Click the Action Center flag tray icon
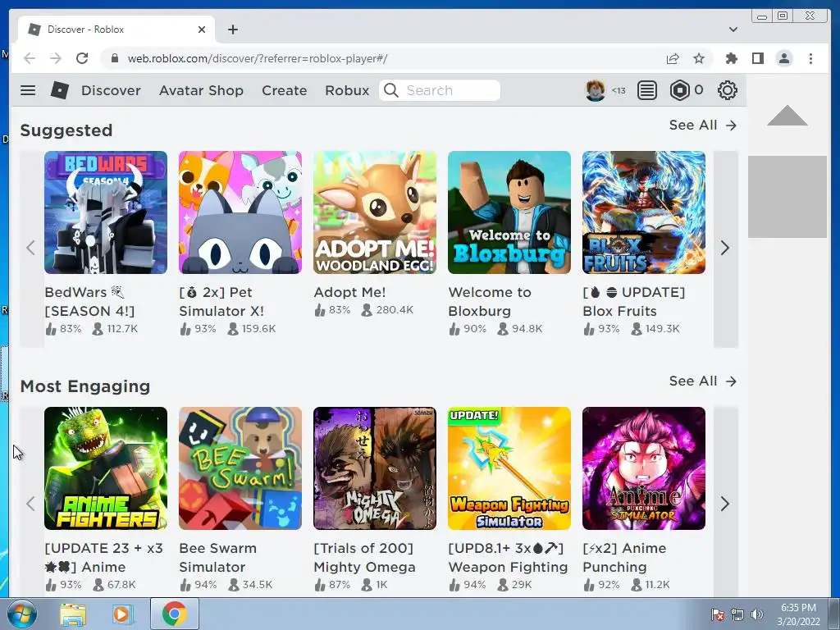This screenshot has width=840, height=630. [717, 614]
